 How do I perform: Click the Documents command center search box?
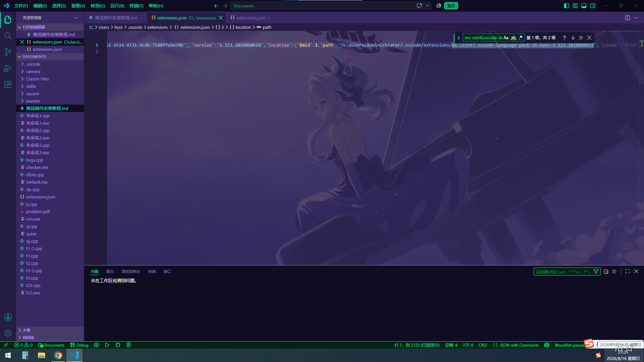point(322,6)
